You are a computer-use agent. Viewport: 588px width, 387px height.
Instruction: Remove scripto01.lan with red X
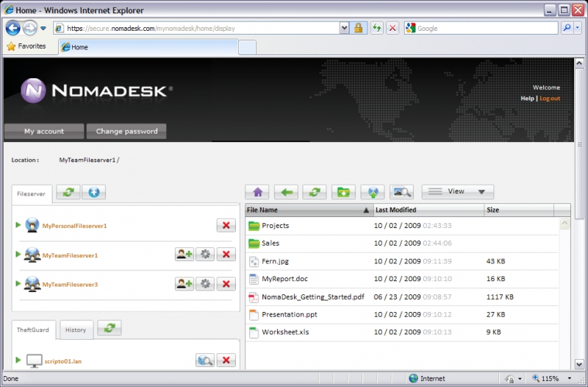pos(226,361)
